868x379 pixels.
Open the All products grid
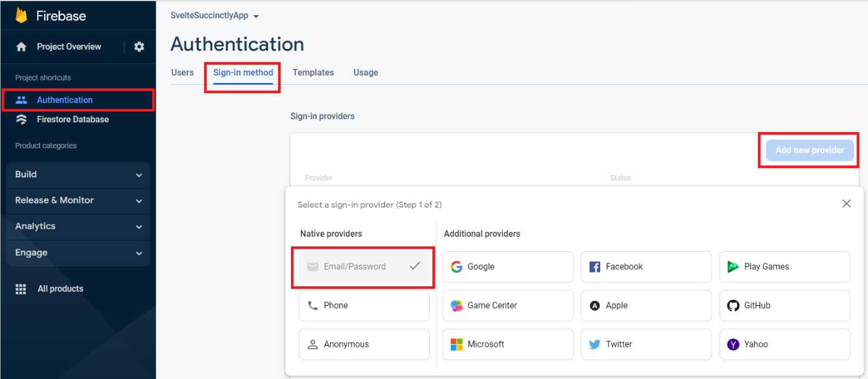click(60, 289)
